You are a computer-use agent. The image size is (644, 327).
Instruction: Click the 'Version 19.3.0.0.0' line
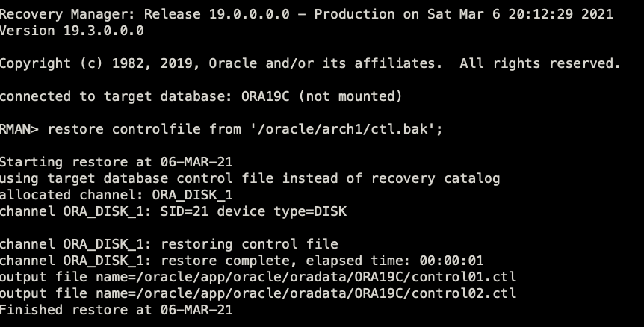coord(72,31)
